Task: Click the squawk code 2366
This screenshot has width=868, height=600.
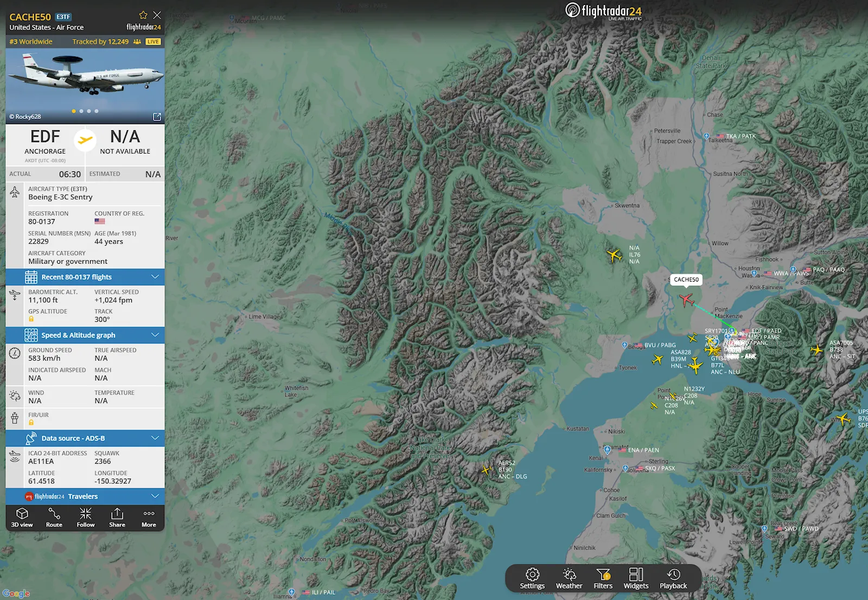Action: pyautogui.click(x=103, y=461)
